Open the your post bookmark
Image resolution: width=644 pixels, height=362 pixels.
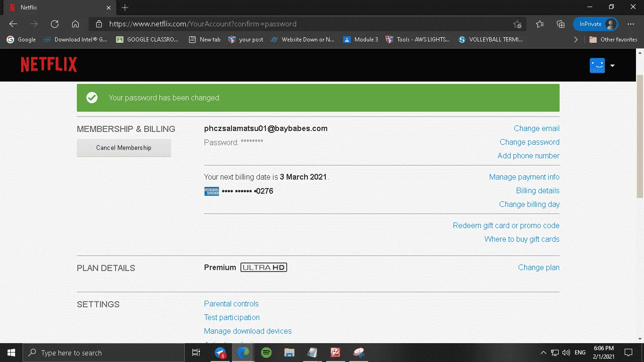pos(246,40)
